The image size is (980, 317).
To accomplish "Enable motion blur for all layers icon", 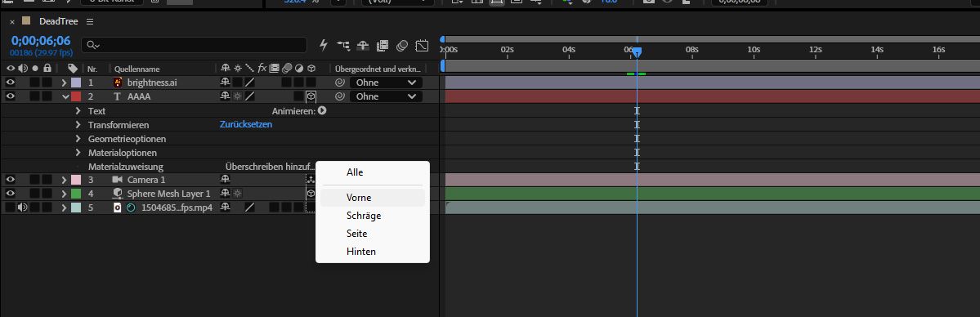I will tap(402, 45).
